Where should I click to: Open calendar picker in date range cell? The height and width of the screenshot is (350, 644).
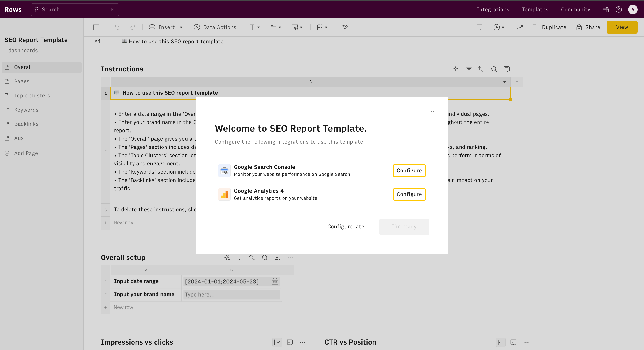pos(275,281)
